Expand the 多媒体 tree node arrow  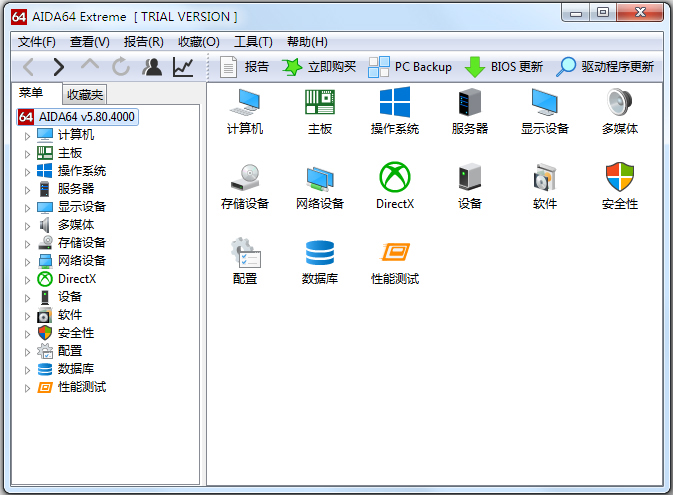27,226
